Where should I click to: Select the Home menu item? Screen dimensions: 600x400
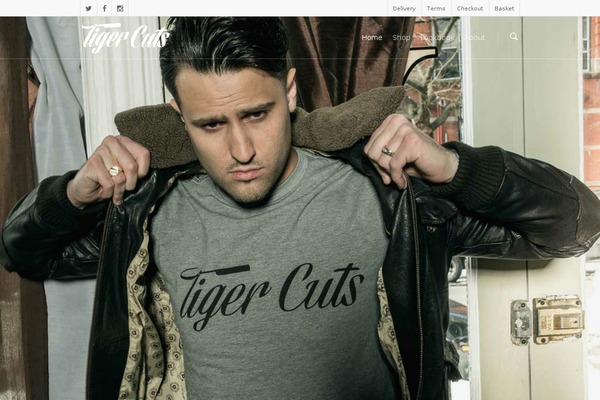[372, 38]
